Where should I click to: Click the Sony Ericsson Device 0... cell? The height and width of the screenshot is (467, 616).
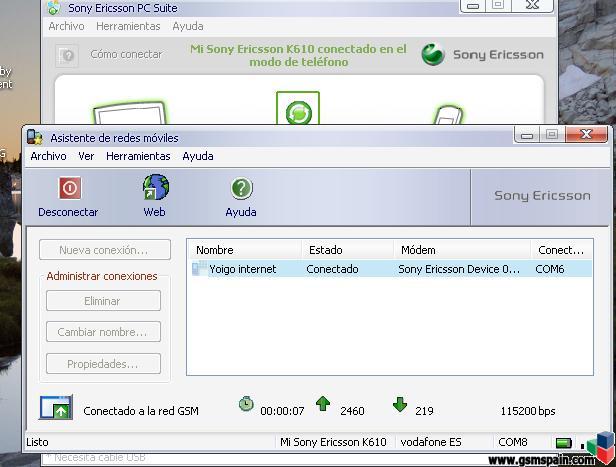click(x=459, y=269)
